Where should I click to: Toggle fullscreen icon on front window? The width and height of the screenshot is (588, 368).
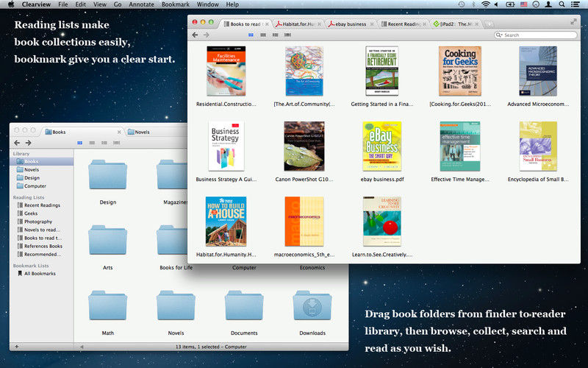coord(573,22)
